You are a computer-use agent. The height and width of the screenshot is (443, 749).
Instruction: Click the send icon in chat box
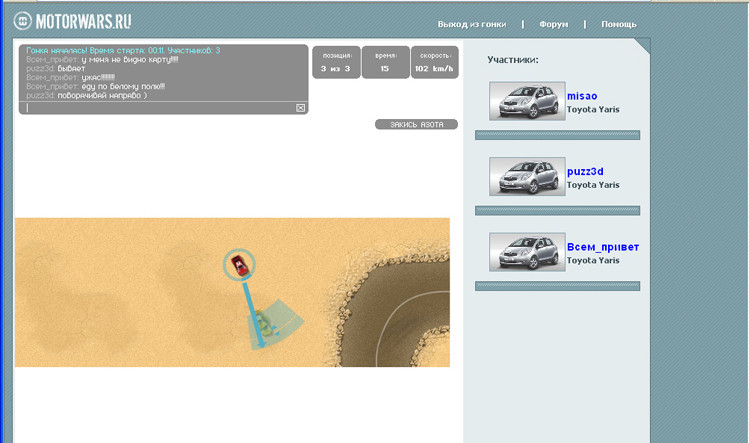[300, 108]
